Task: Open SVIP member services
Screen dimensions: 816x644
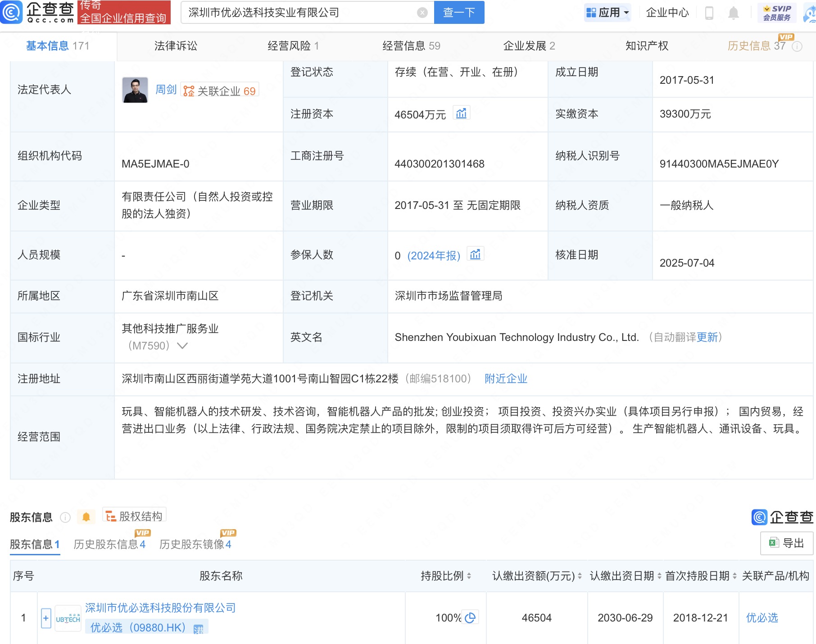Action: click(777, 13)
